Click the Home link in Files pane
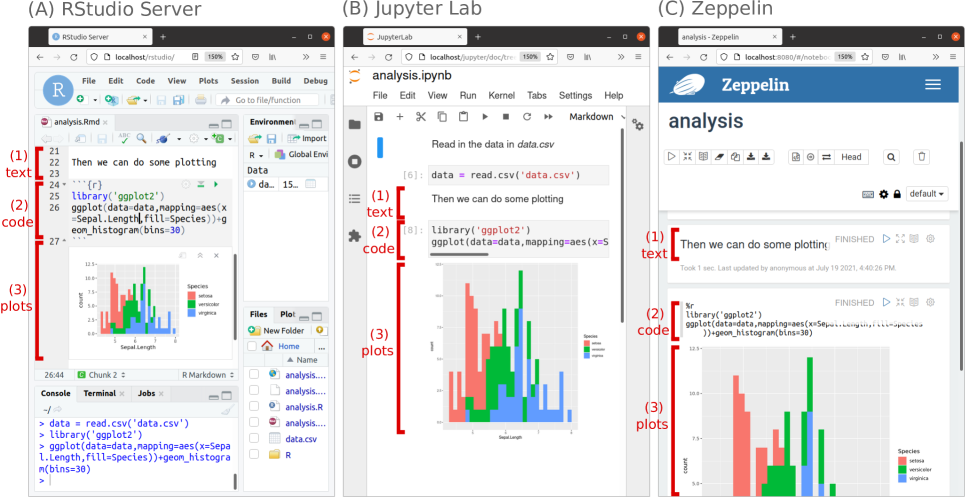969x501 pixels. point(288,347)
